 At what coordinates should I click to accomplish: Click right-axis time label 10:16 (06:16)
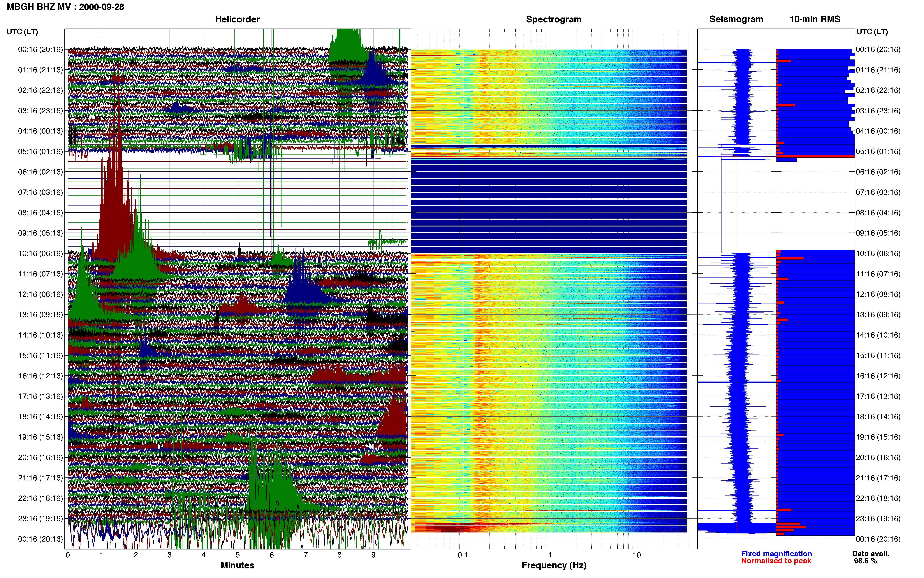(x=878, y=253)
